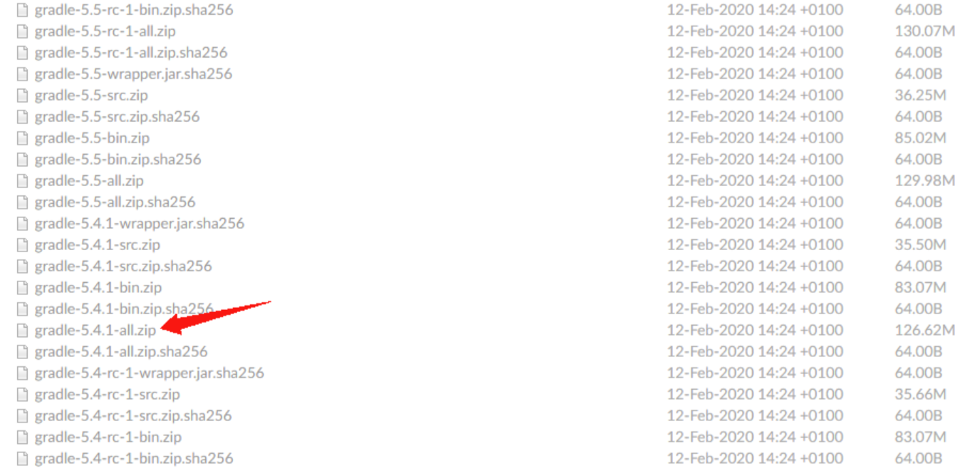Open gradle-5.5-rc-1-bin.zip.sha256 checksum file
This screenshot has height=471, width=980.
134,10
